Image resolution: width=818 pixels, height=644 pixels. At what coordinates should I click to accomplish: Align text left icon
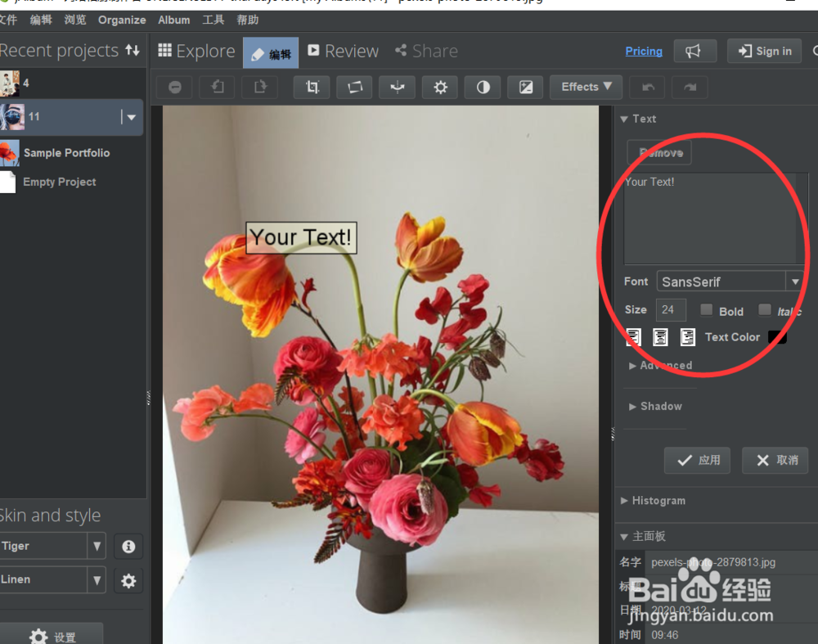point(633,338)
